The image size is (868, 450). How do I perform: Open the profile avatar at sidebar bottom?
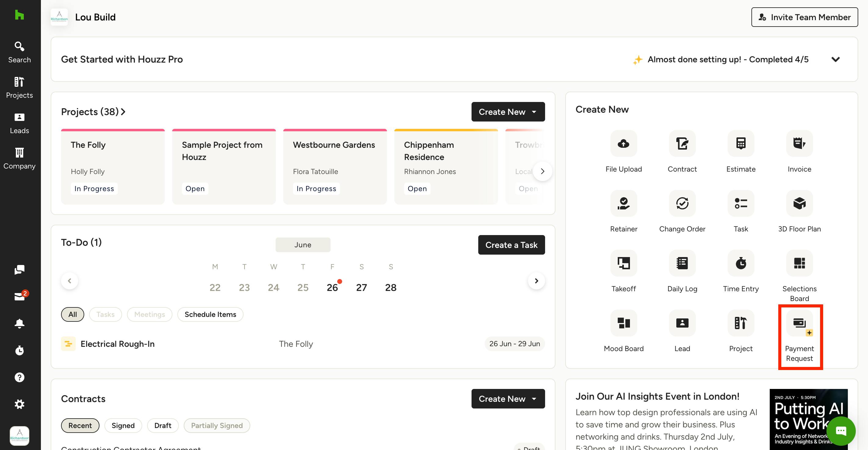pyautogui.click(x=19, y=436)
